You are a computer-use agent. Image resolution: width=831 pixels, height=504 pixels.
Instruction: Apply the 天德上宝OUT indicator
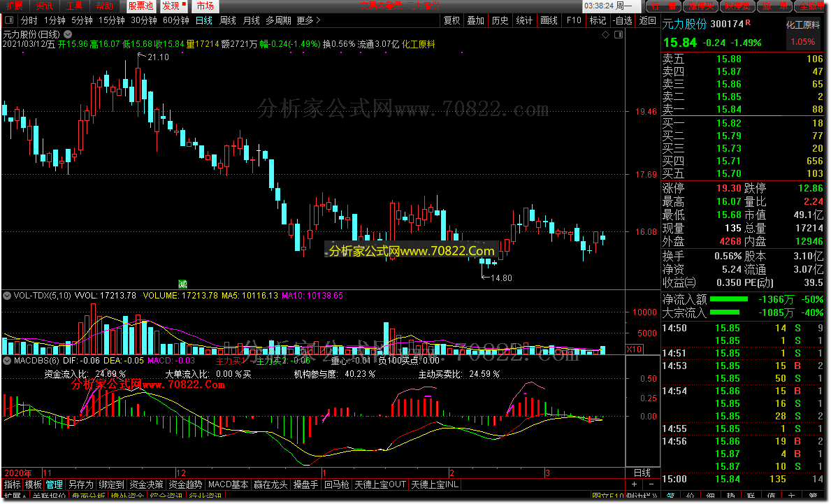click(380, 484)
